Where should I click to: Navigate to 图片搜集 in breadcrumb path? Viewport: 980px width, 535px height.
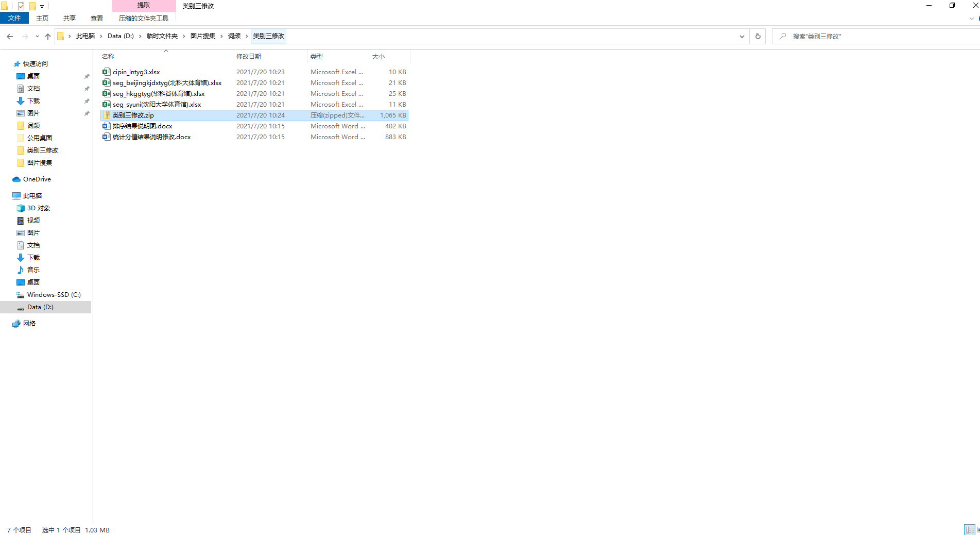[202, 36]
